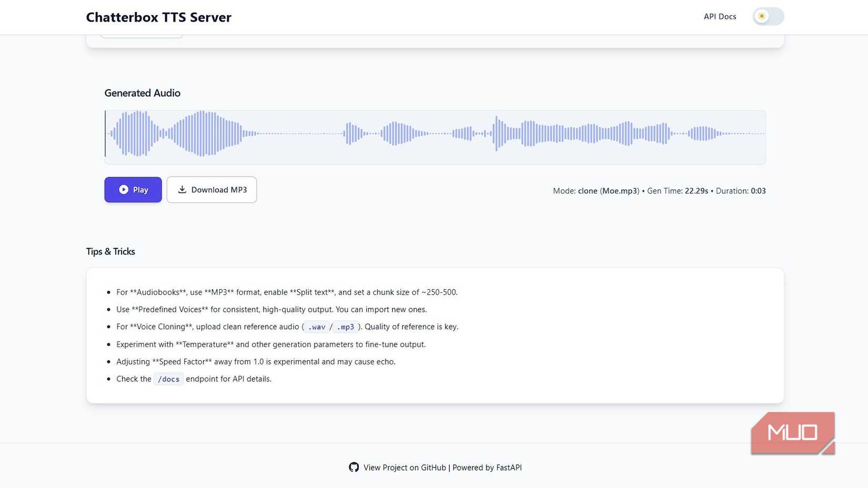This screenshot has width=868, height=488.
Task: Download the generated audio as MP3
Action: point(211,189)
